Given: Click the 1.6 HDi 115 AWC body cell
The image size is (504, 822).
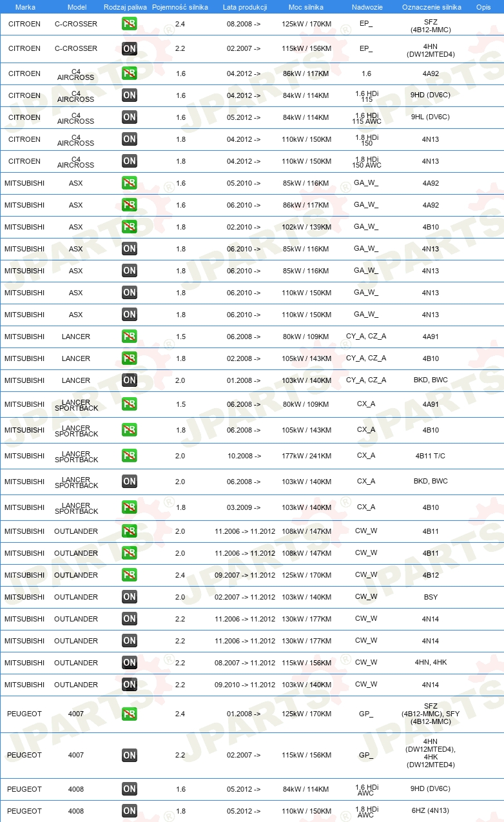Looking at the screenshot, I should [367, 117].
